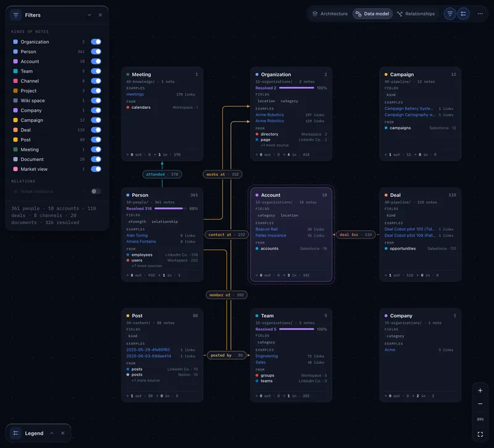Click the 'works at · 318' relation label
Image resolution: width=494 pixels, height=448 pixels.
pos(222,174)
